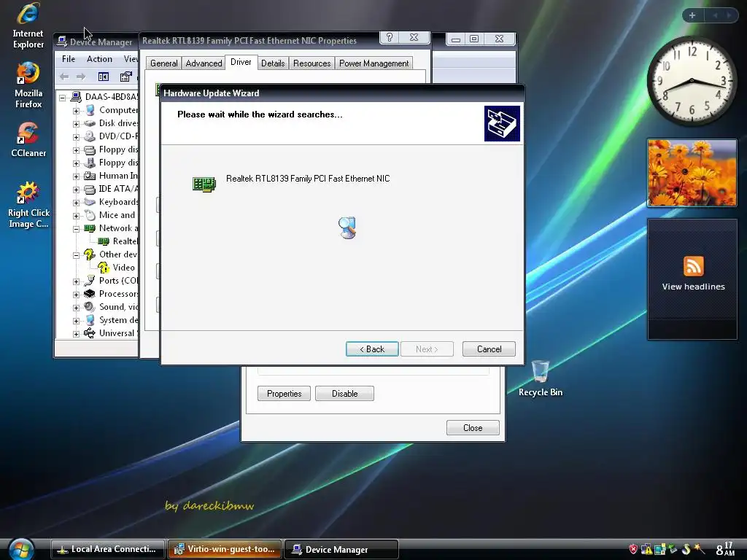The width and height of the screenshot is (747, 560).
Task: Click the RSS feed icon in the gadget
Action: tap(693, 265)
